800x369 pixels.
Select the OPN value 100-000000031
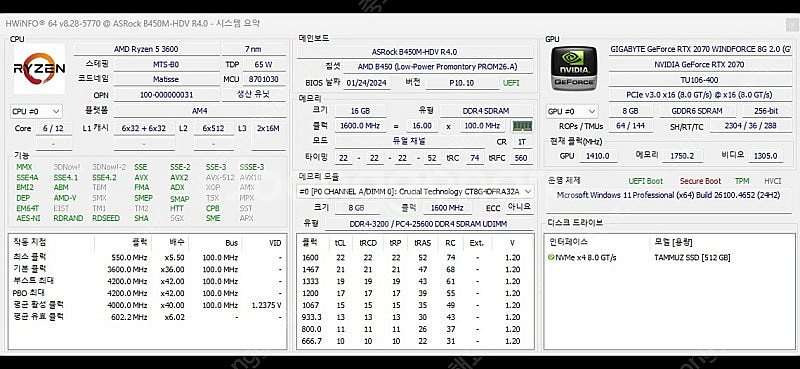click(166, 95)
